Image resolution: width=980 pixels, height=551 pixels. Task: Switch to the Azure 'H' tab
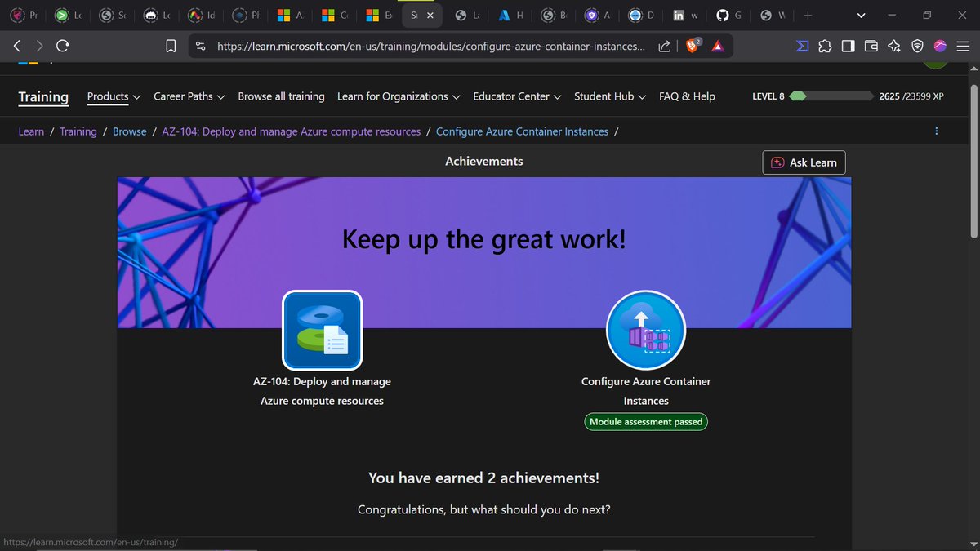click(x=510, y=15)
